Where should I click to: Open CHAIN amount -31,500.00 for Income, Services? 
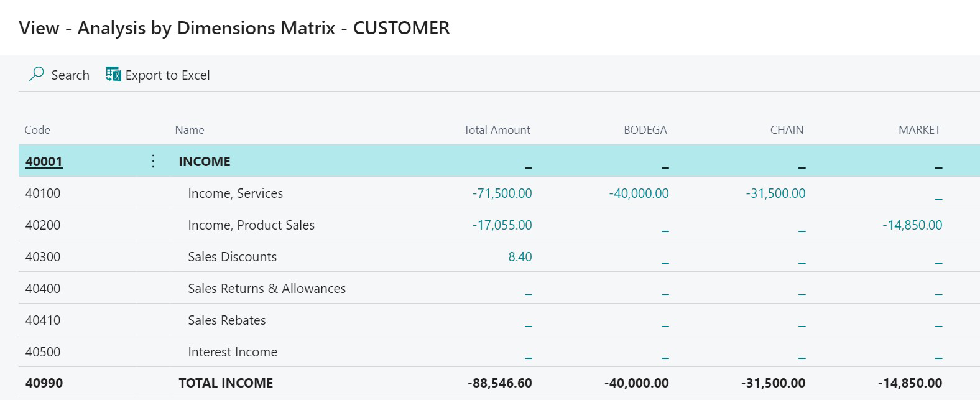point(775,193)
